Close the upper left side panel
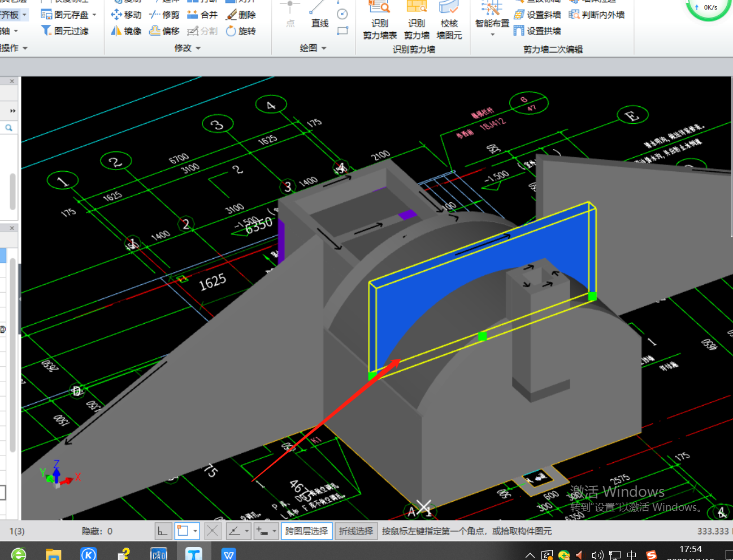Image resolution: width=733 pixels, height=560 pixels. coord(12,81)
